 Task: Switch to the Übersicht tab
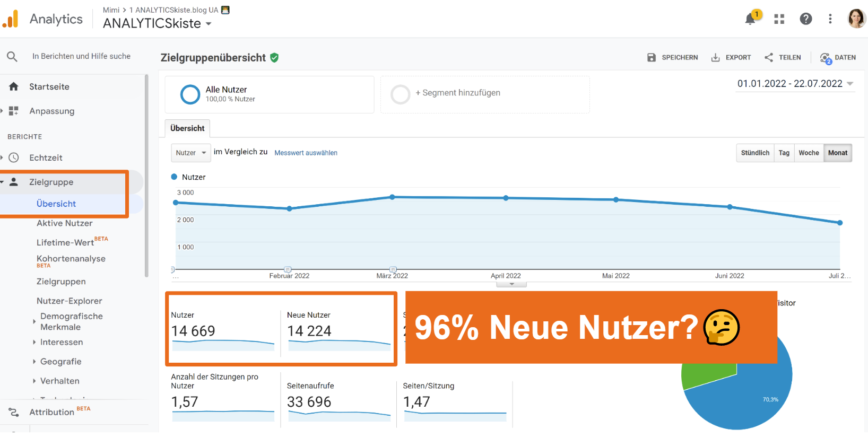[187, 128]
